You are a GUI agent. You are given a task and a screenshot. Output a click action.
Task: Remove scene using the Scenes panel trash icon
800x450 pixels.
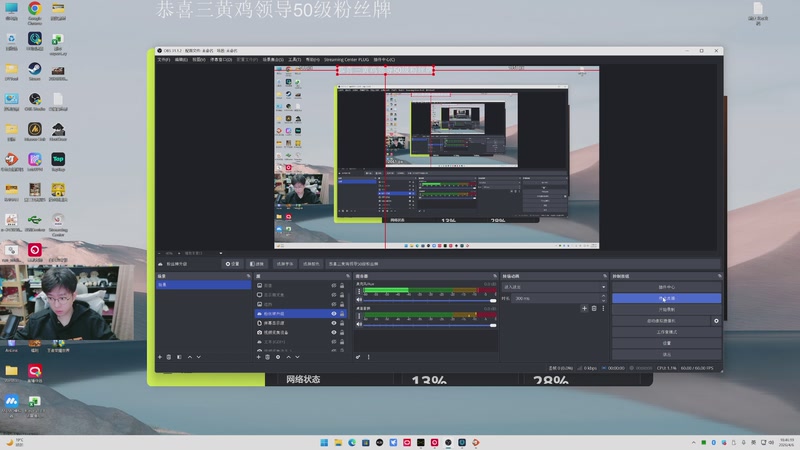pyautogui.click(x=169, y=357)
